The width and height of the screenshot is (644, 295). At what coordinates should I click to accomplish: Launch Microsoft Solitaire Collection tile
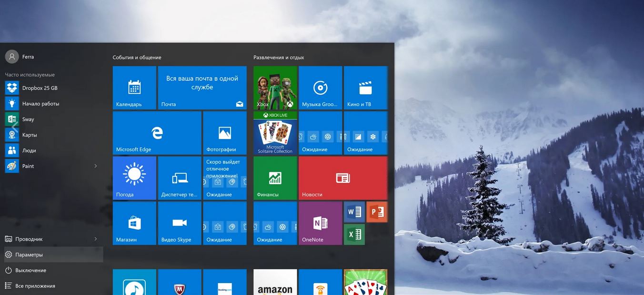(275, 133)
